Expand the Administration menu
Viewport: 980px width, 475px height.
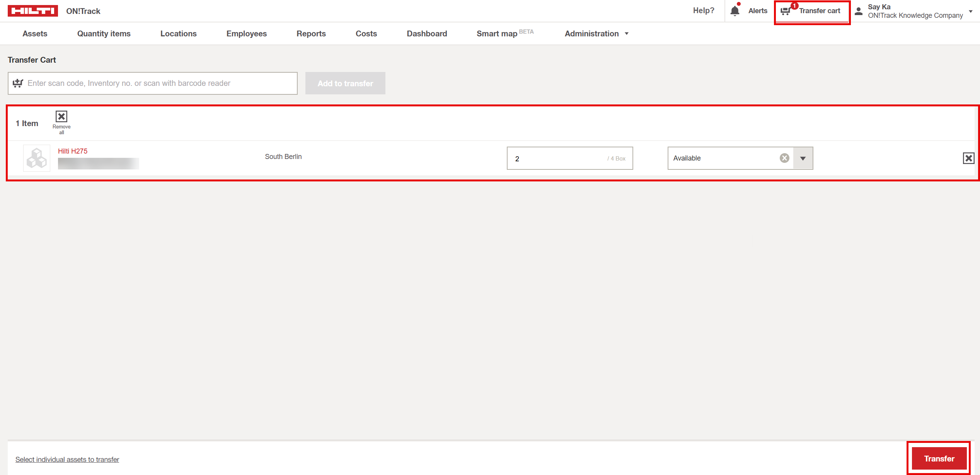(597, 34)
